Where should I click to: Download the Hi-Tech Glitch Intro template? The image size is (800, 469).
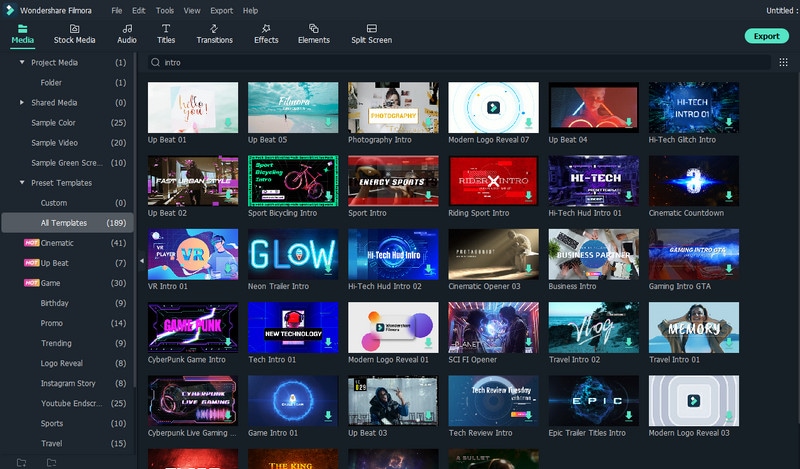pos(729,122)
